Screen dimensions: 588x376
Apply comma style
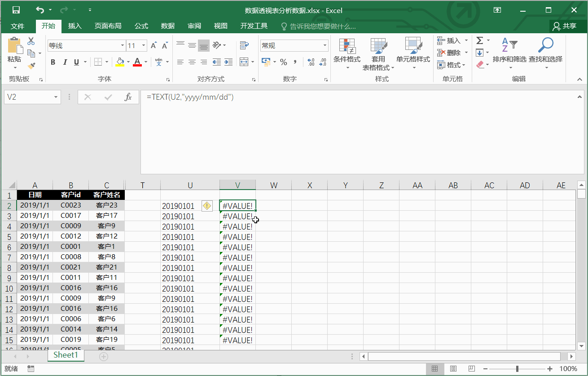pos(295,62)
